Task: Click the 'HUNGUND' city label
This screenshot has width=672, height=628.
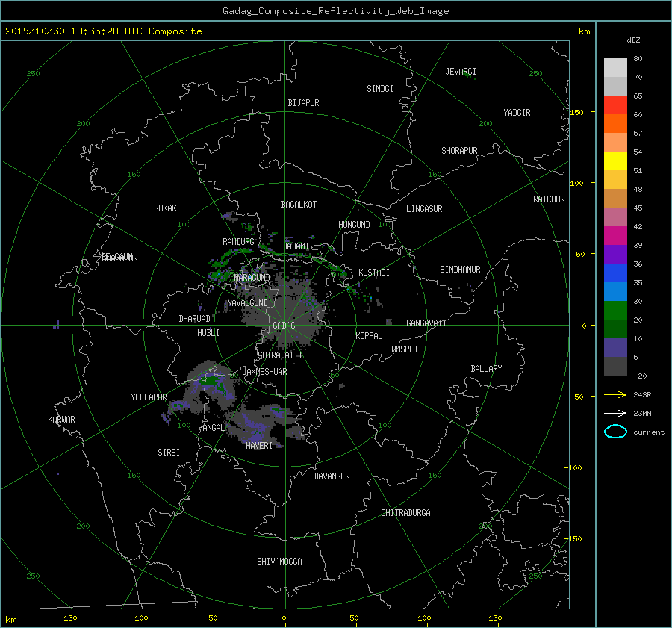Action: pyautogui.click(x=354, y=225)
